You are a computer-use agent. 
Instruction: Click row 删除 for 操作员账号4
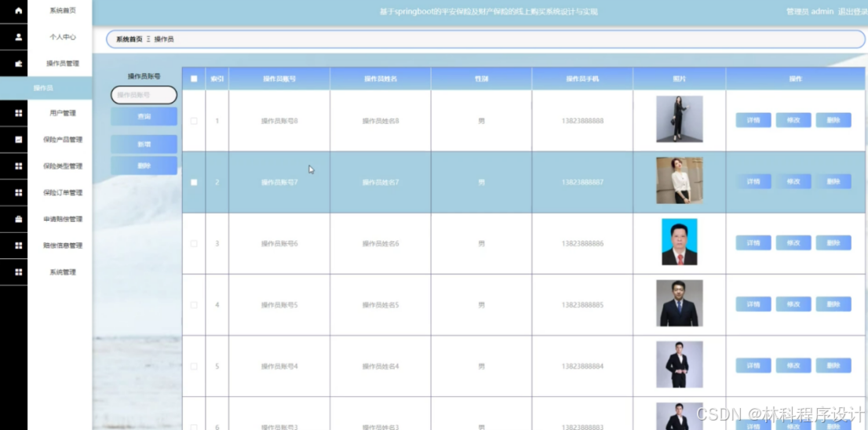pos(833,365)
